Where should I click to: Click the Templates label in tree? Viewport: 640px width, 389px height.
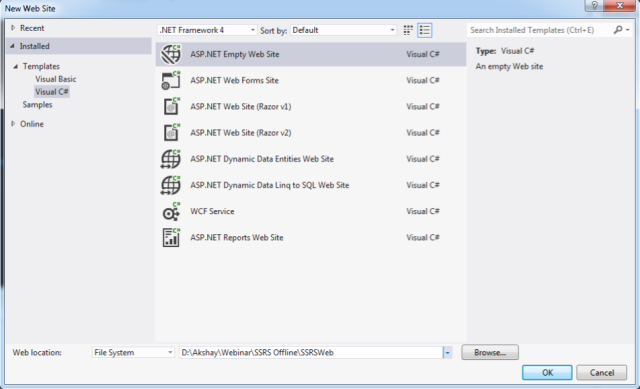coord(41,66)
